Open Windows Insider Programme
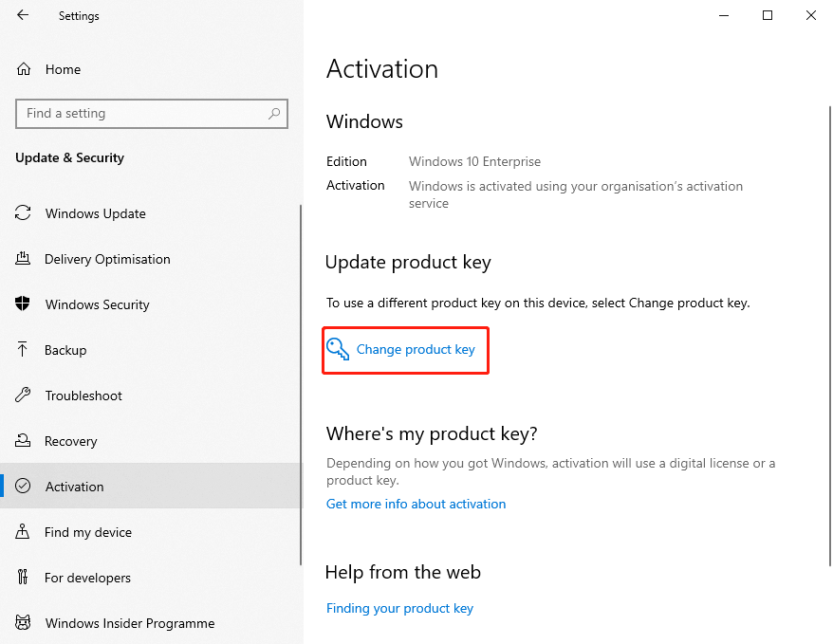This screenshot has height=644, width=833. click(23, 623)
